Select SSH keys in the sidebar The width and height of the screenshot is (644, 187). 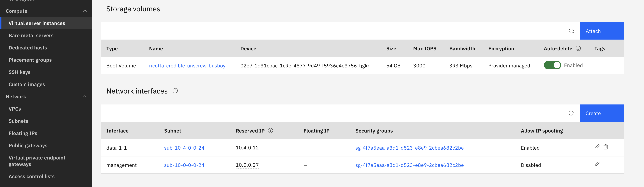coord(20,72)
